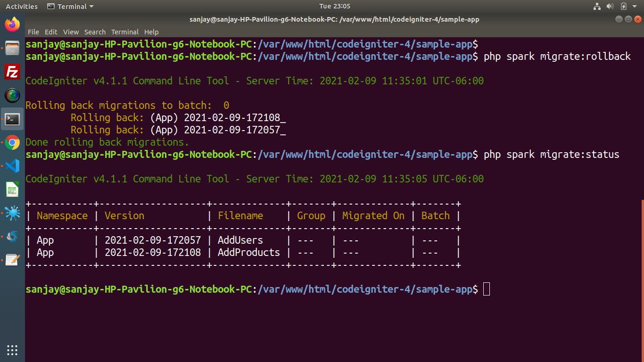Click the 'Migrated On' column header
644x362 pixels.
point(373,216)
